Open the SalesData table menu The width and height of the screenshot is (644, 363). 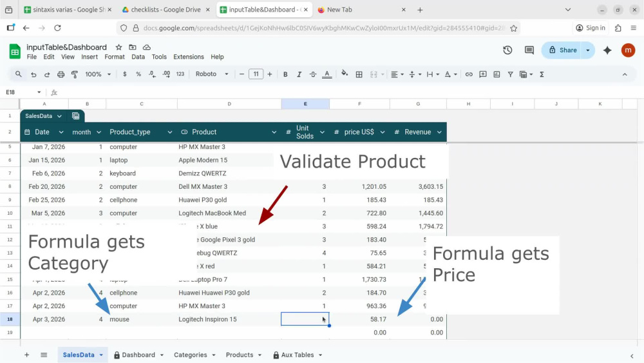click(x=59, y=116)
